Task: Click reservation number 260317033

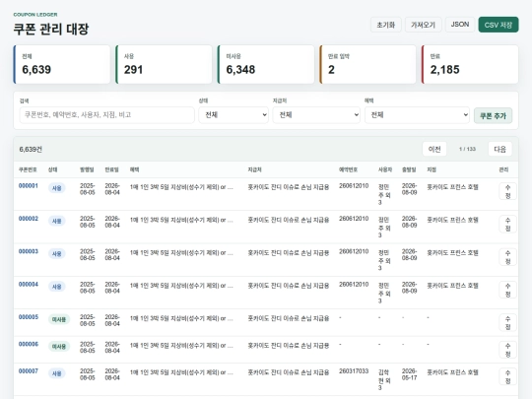Action: pyautogui.click(x=354, y=371)
